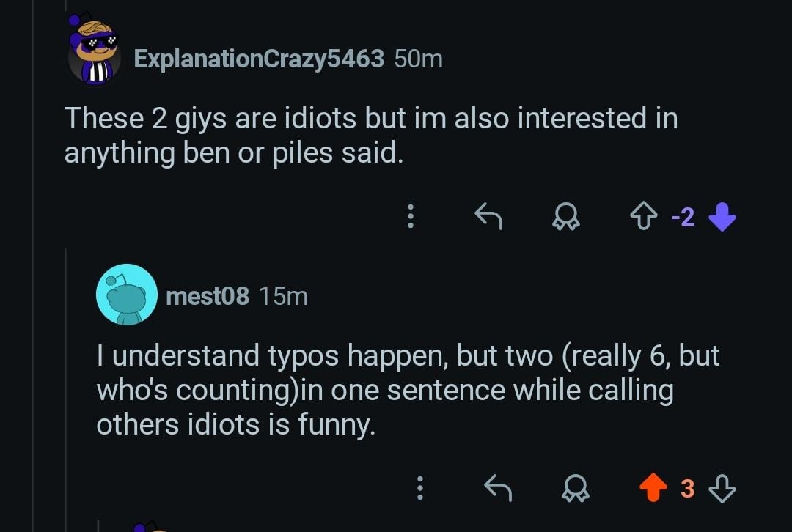
Task: Tap the 15m timestamp on mest08's reply
Action: 283,296
